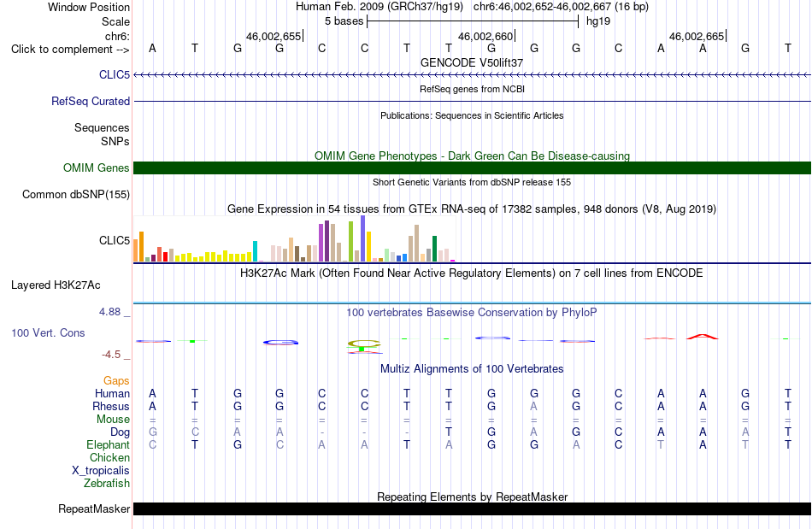This screenshot has height=529, width=812.
Task: Click the Common dbSNP(155) track label
Action: click(76, 194)
